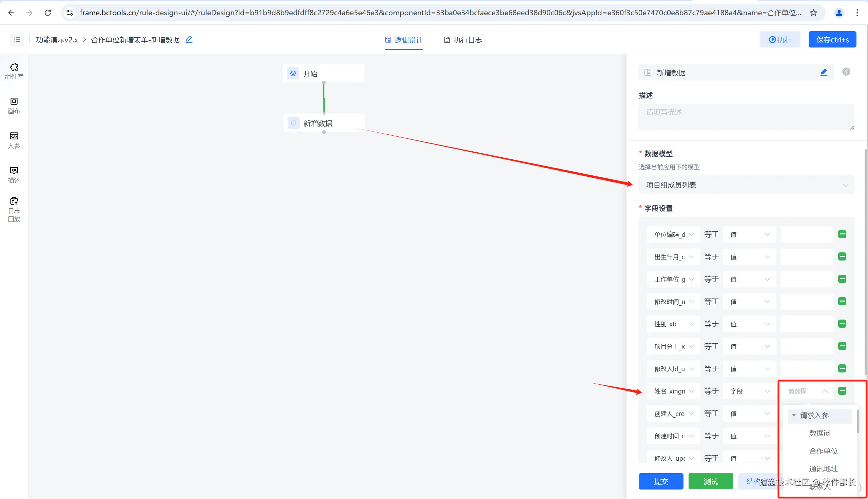Remove the 单位编码_d field row
The height and width of the screenshot is (499, 868).
coord(842,234)
